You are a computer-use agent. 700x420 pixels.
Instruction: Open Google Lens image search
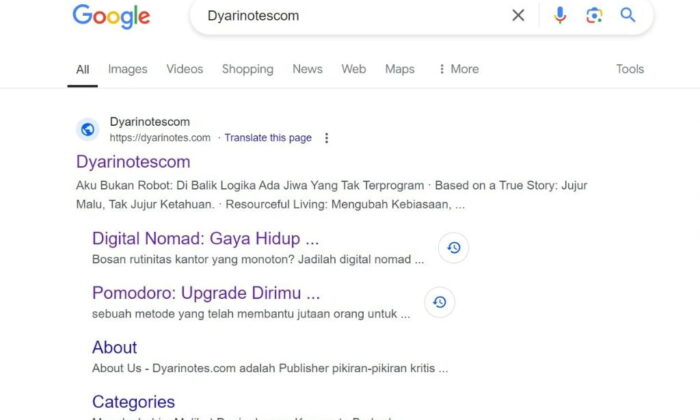pyautogui.click(x=594, y=16)
